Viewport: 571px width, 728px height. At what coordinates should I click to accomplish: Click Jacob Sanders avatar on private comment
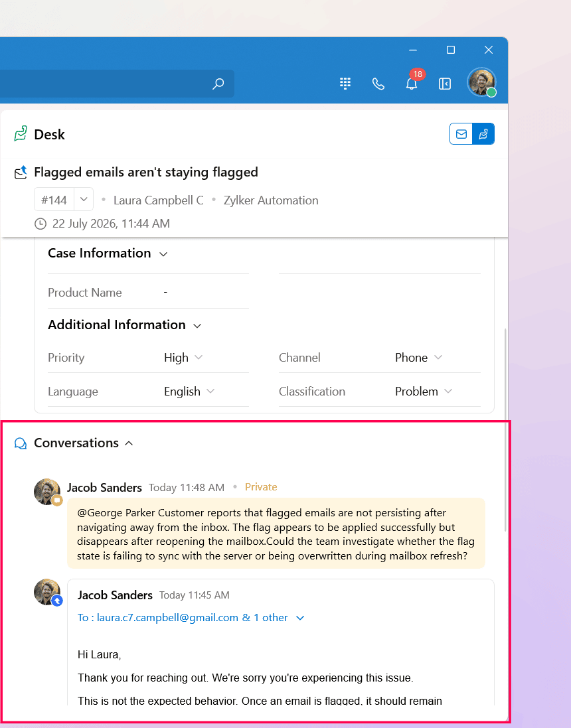[x=47, y=492]
